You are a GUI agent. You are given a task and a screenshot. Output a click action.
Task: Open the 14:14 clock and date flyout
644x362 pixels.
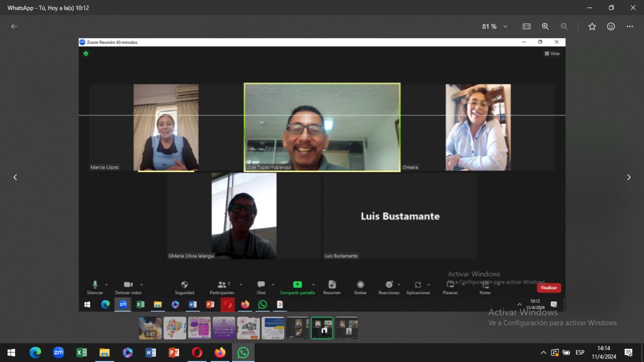604,352
